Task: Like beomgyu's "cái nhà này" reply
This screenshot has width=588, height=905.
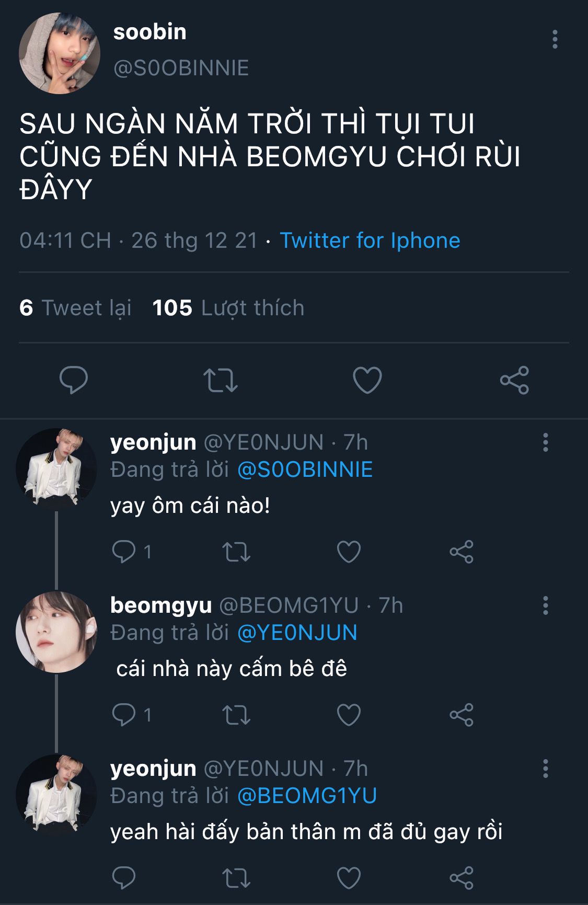Action: pyautogui.click(x=349, y=715)
